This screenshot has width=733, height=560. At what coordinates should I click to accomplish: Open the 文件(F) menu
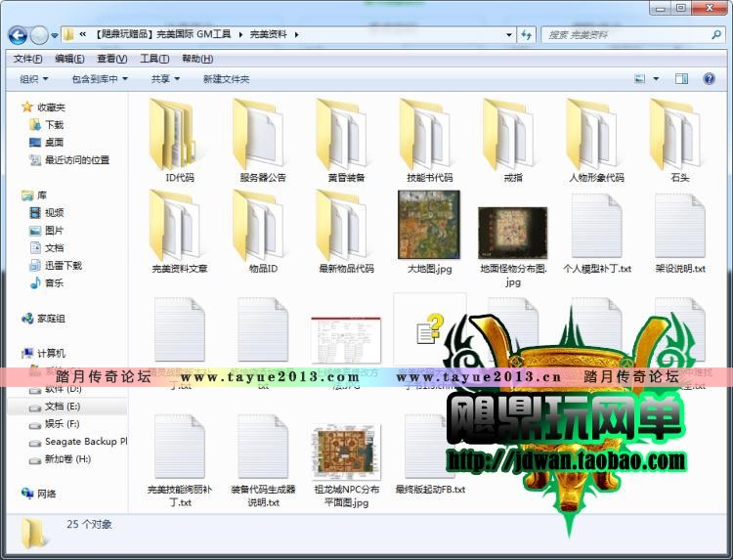click(x=28, y=59)
